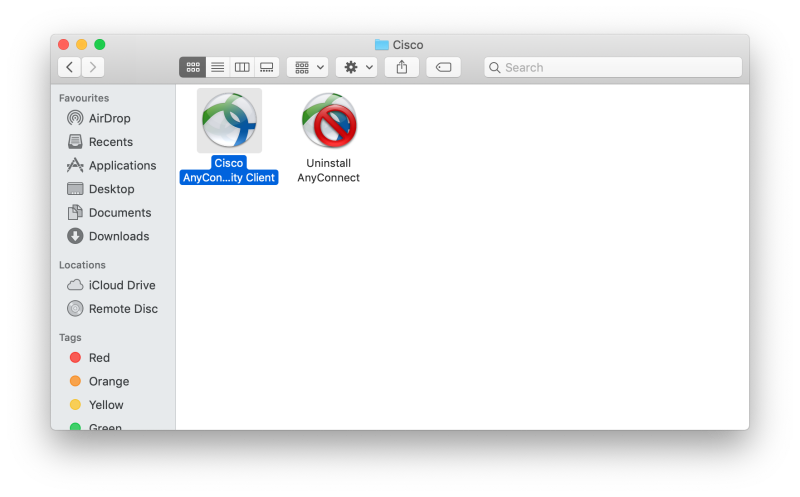Go back with the left arrow button
The image size is (800, 497).
(69, 67)
